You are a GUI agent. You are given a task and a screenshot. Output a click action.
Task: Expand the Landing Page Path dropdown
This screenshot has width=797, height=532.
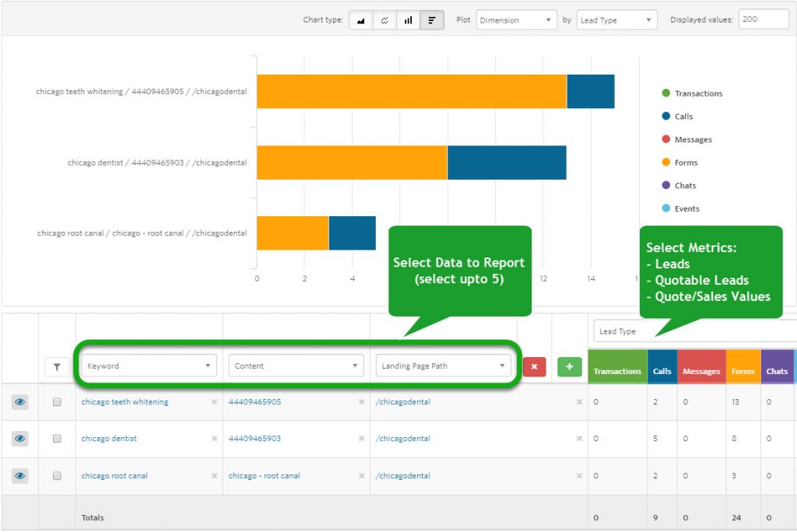click(x=444, y=366)
